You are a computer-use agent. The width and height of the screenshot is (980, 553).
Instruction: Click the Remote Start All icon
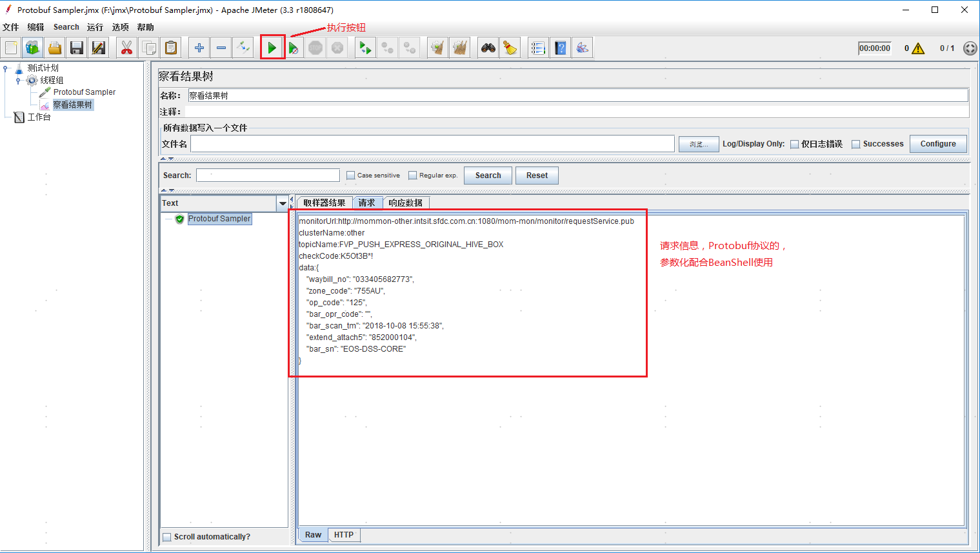pyautogui.click(x=365, y=47)
